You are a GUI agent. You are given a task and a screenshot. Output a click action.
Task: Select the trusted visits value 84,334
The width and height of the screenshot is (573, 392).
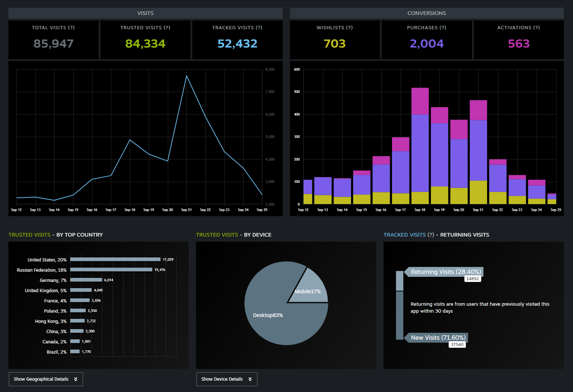click(x=146, y=44)
